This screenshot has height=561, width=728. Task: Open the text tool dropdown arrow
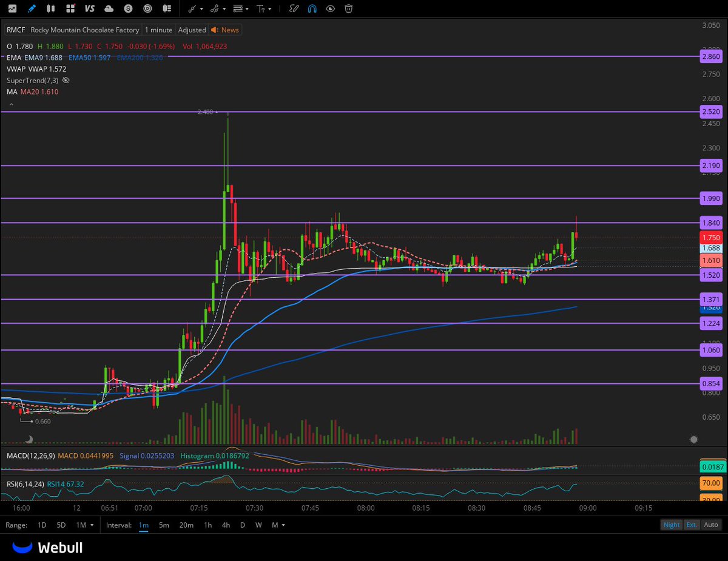270,9
